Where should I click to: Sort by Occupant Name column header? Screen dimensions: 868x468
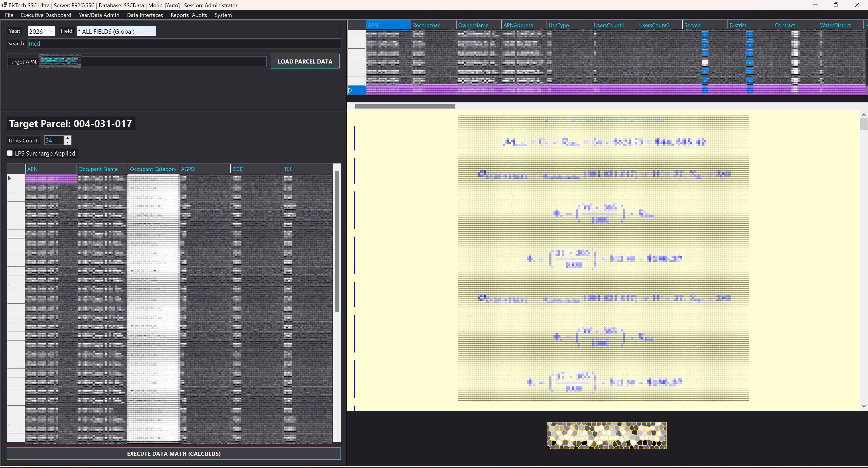102,169
